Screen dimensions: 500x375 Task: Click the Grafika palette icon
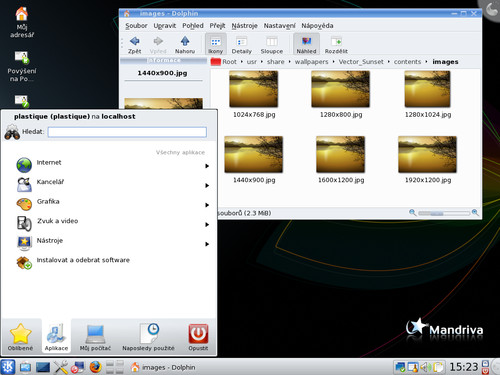coord(24,204)
